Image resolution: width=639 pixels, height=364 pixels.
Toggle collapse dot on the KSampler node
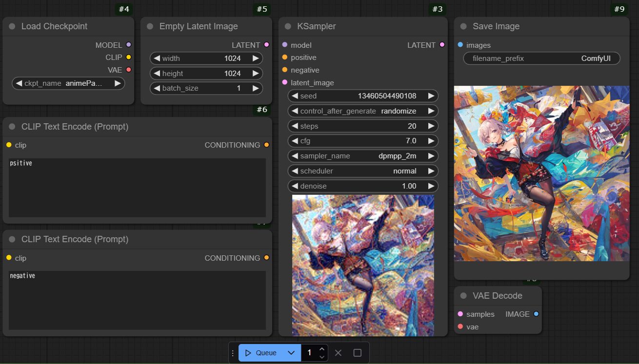[x=288, y=26]
